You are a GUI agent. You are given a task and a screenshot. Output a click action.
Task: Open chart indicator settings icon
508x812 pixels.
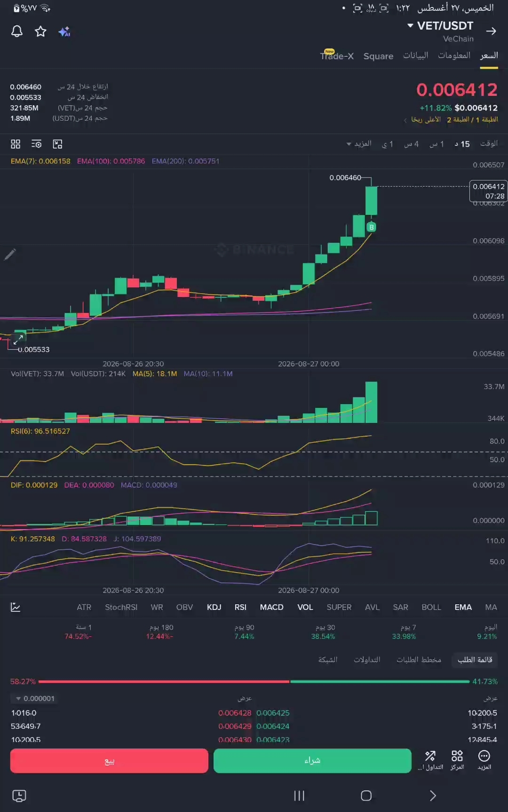coord(36,144)
